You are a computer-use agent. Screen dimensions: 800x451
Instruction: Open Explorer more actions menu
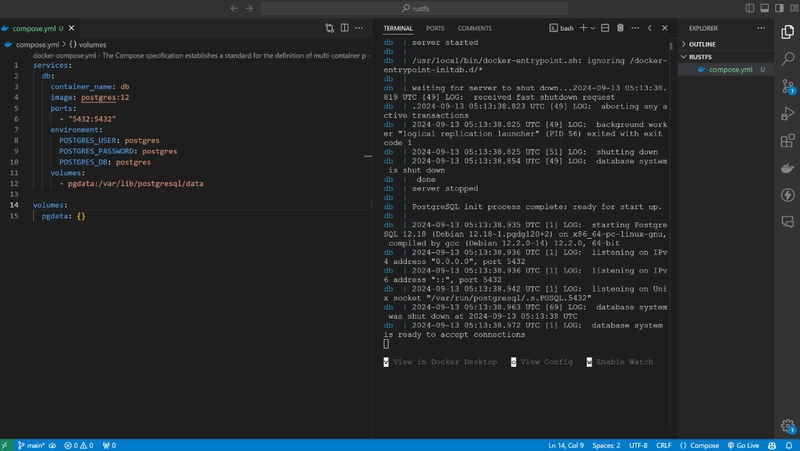pos(761,28)
